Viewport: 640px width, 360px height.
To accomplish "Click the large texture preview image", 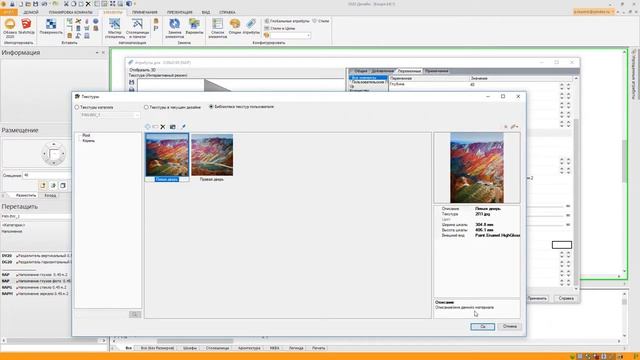I will [x=477, y=168].
